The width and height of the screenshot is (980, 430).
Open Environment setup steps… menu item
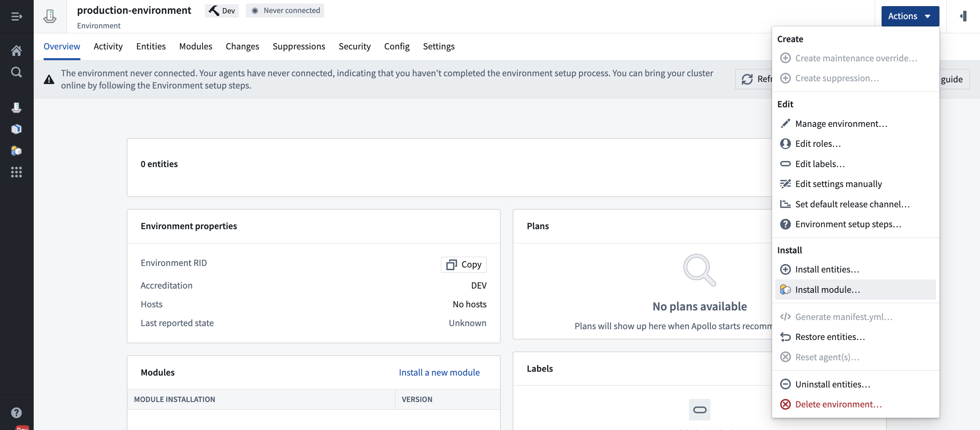855,224
